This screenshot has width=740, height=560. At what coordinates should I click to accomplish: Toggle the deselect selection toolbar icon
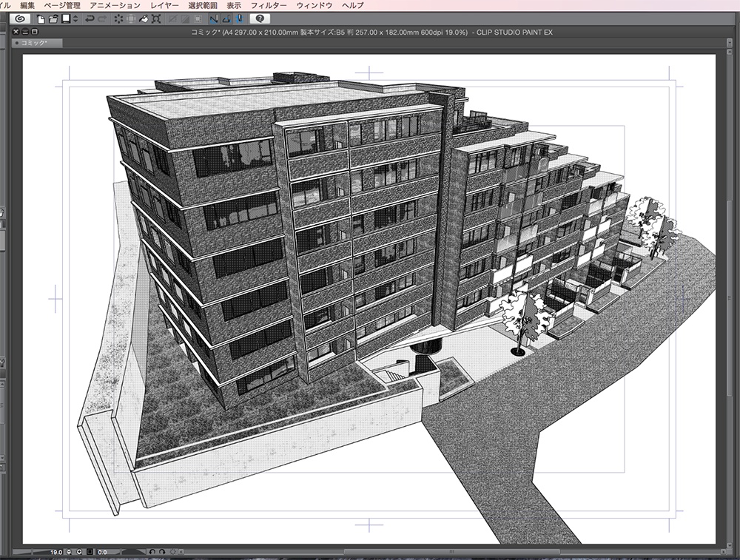118,20
